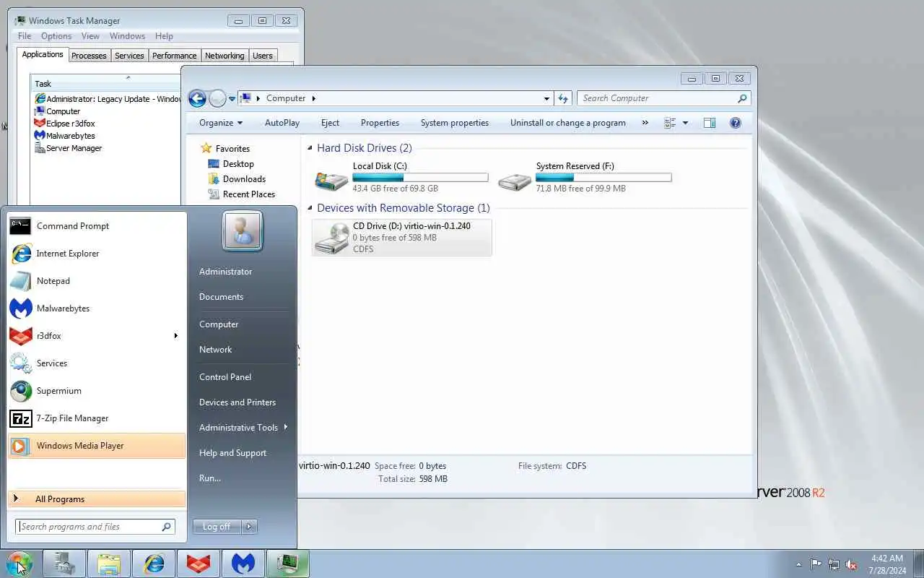Open shutdown options arrow beside Log off
This screenshot has width=924, height=578.
[x=249, y=527]
